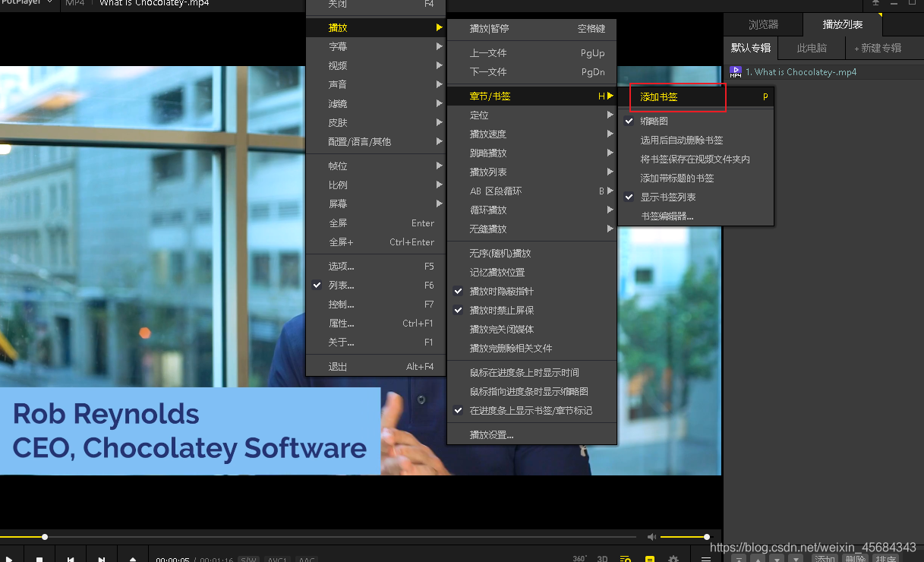Click the 添加 button under playlist
Viewport: 924px width, 562px height.
(x=825, y=560)
